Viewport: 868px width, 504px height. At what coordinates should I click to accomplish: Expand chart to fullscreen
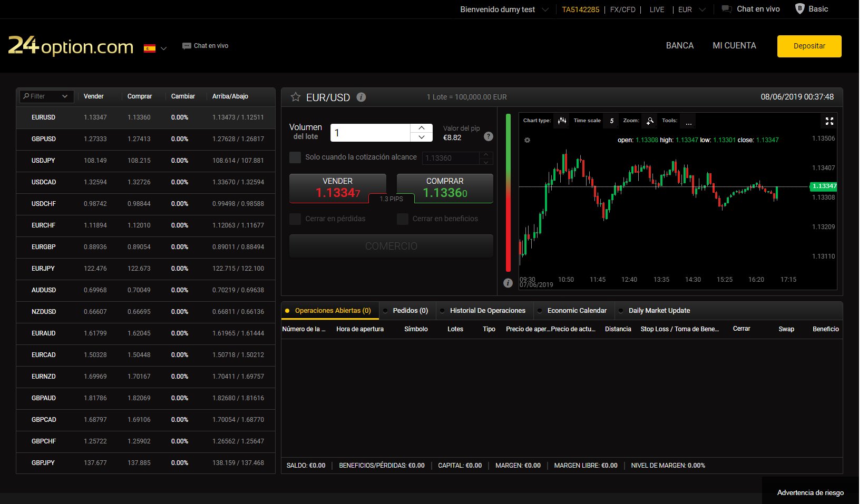click(x=830, y=121)
